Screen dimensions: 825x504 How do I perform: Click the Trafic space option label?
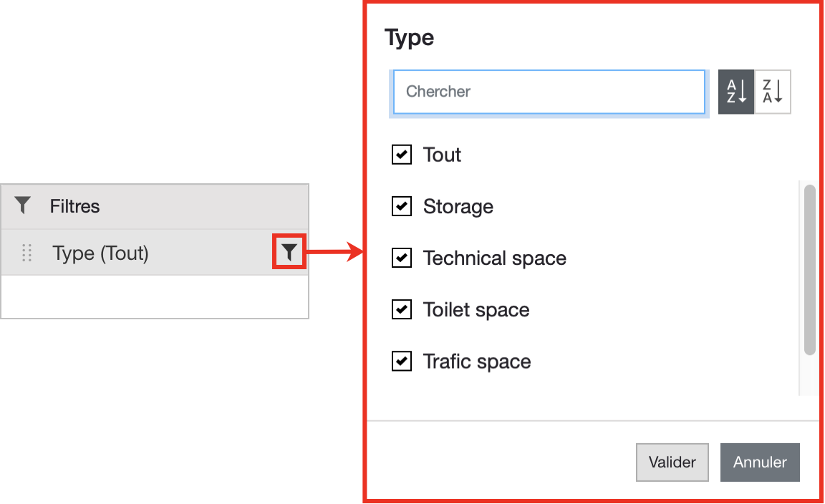477,362
